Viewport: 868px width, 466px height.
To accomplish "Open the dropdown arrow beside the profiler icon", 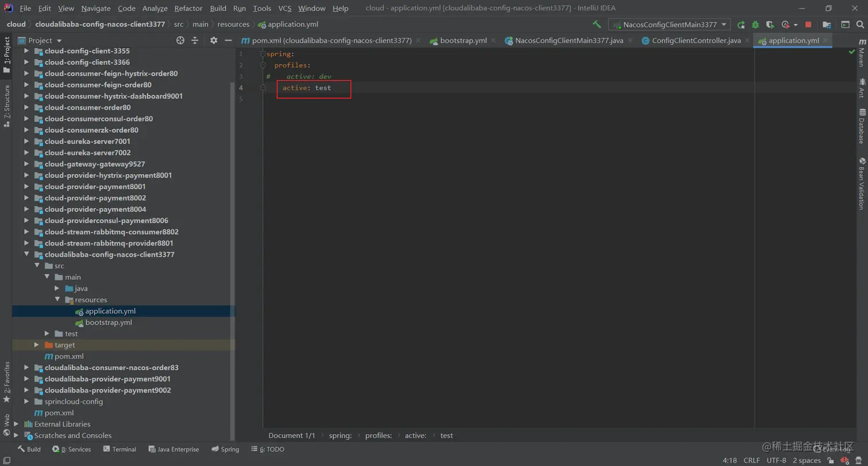I will pyautogui.click(x=795, y=25).
